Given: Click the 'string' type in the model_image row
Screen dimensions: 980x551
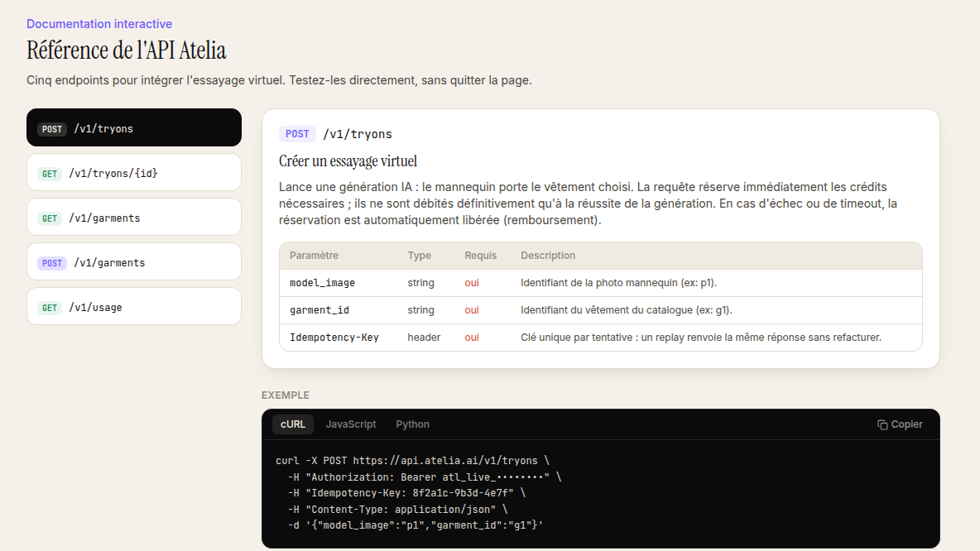Looking at the screenshot, I should (420, 283).
